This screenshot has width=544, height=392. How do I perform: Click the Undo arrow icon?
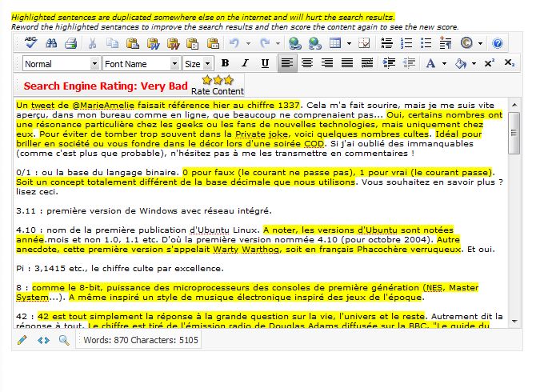pyautogui.click(x=234, y=43)
